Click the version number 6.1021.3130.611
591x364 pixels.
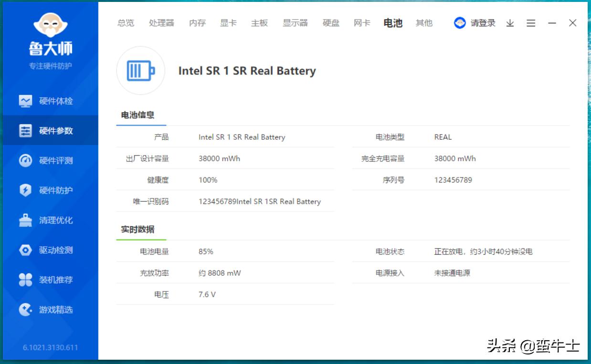click(50, 347)
